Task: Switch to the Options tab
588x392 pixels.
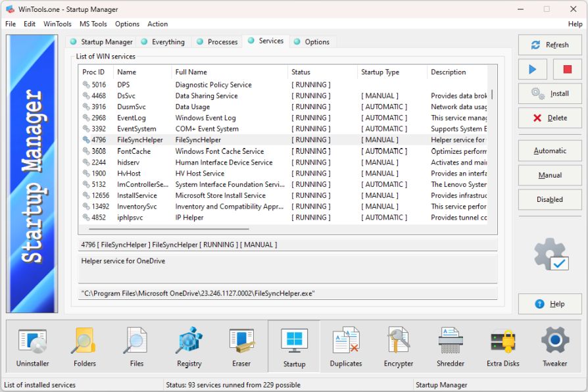Action: click(x=312, y=42)
